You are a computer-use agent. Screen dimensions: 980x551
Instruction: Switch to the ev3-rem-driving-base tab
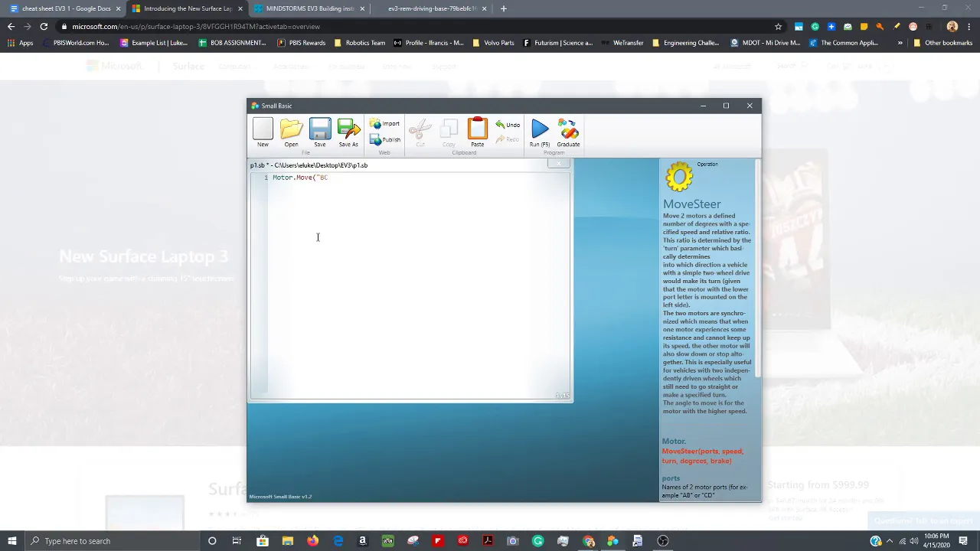pyautogui.click(x=433, y=8)
